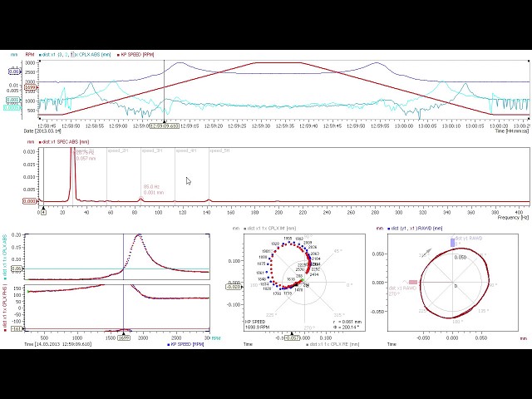
Task: Click the 'Date [2013.03.14]' label under trend plot
Action: (x=42, y=131)
